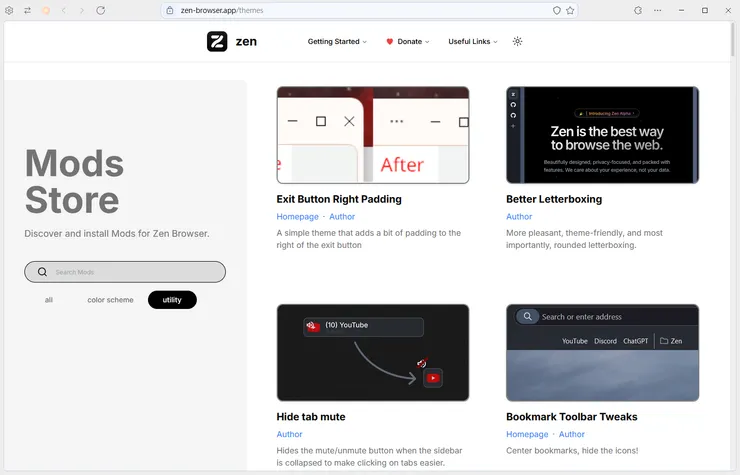Reload the page
This screenshot has height=475, width=740.
pos(101,10)
